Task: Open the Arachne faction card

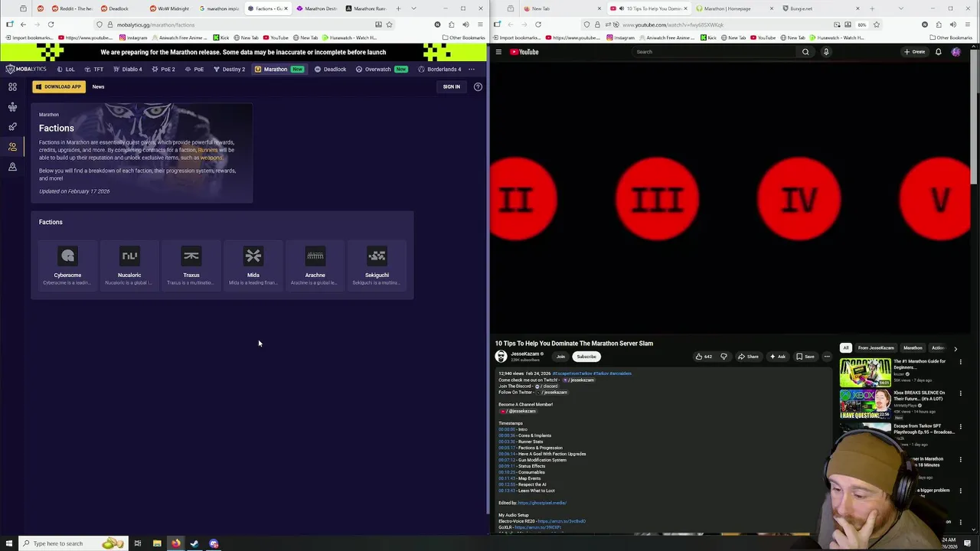Action: [315, 266]
